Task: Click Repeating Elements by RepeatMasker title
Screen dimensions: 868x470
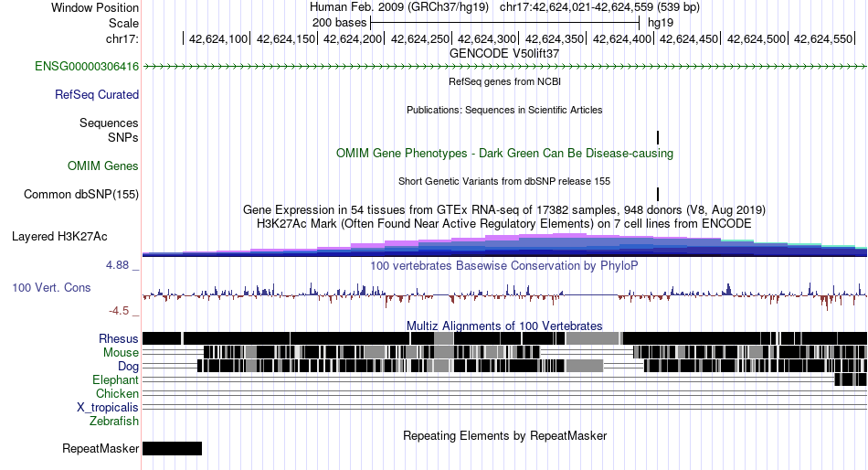Action: coord(505,435)
